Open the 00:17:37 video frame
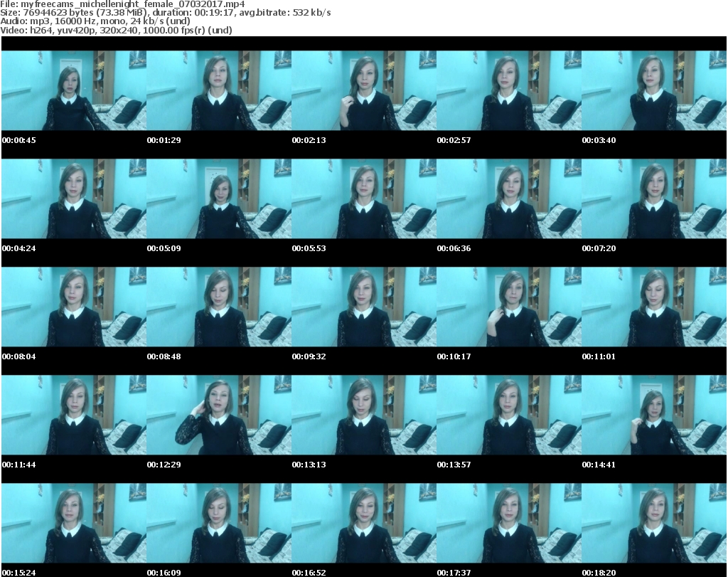Screen dimensions: 728x577 click(x=509, y=523)
